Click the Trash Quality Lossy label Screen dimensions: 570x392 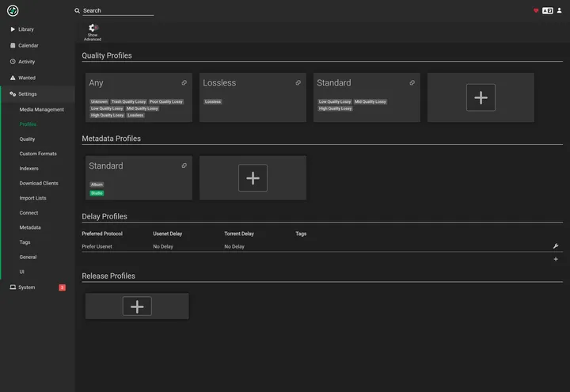pos(129,102)
